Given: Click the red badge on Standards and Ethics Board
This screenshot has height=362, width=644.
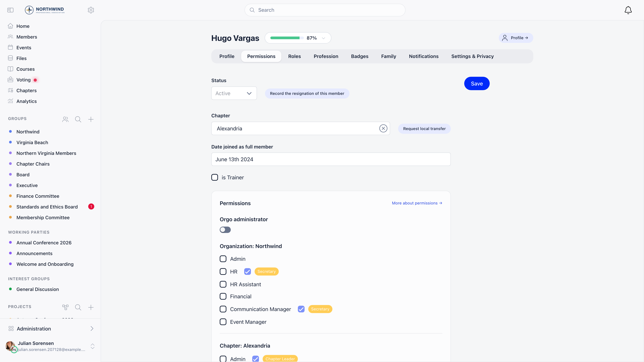Looking at the screenshot, I should [91, 207].
